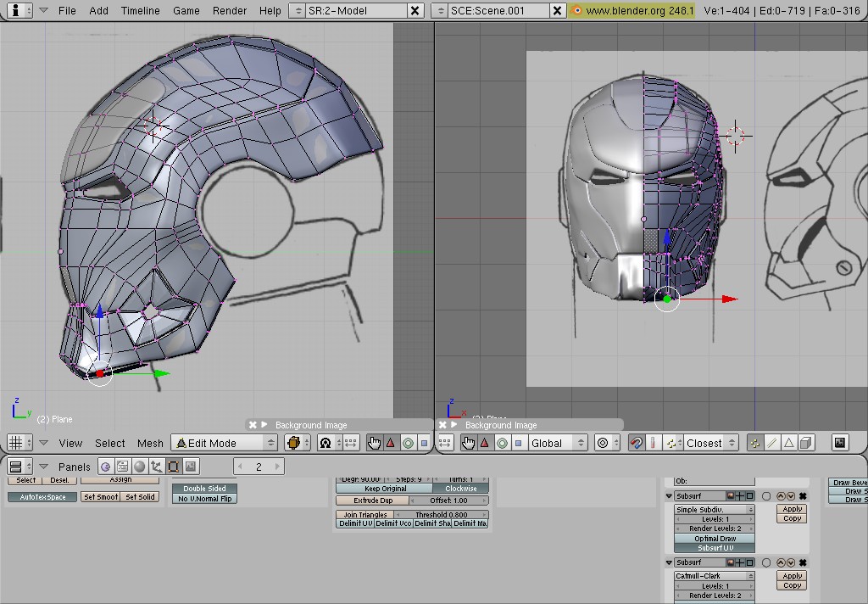Image resolution: width=868 pixels, height=604 pixels.
Task: Toggle the No V.Normal Flip button
Action: [x=204, y=498]
